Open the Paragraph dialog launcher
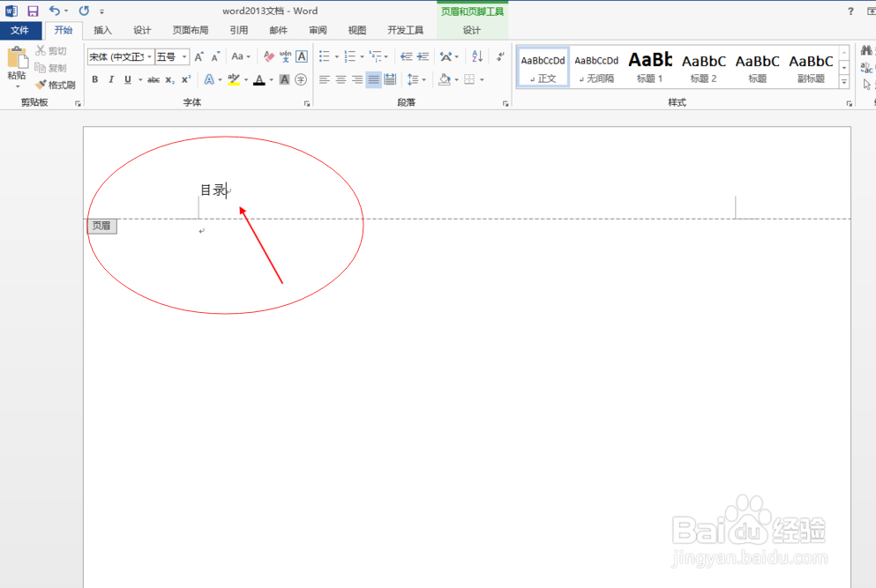The width and height of the screenshot is (876, 588). point(505,103)
